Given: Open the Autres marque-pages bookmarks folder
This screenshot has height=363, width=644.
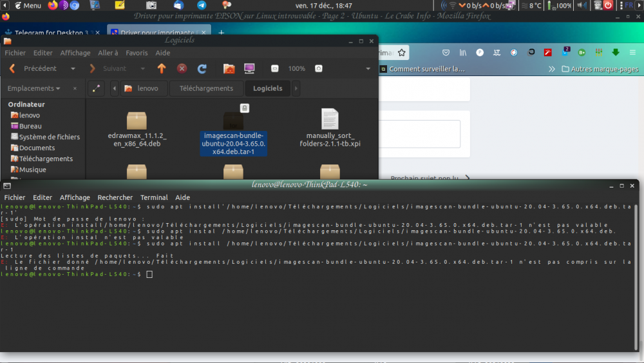Looking at the screenshot, I should tap(599, 69).
